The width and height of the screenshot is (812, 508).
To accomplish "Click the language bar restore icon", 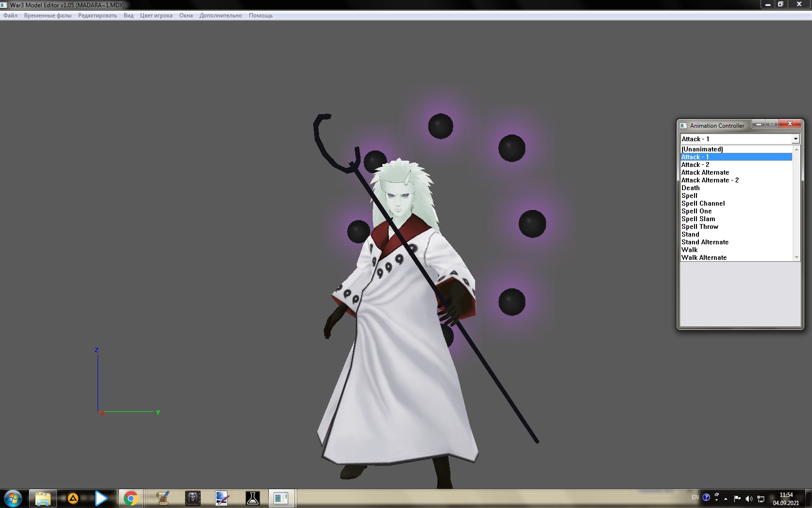I will click(716, 494).
